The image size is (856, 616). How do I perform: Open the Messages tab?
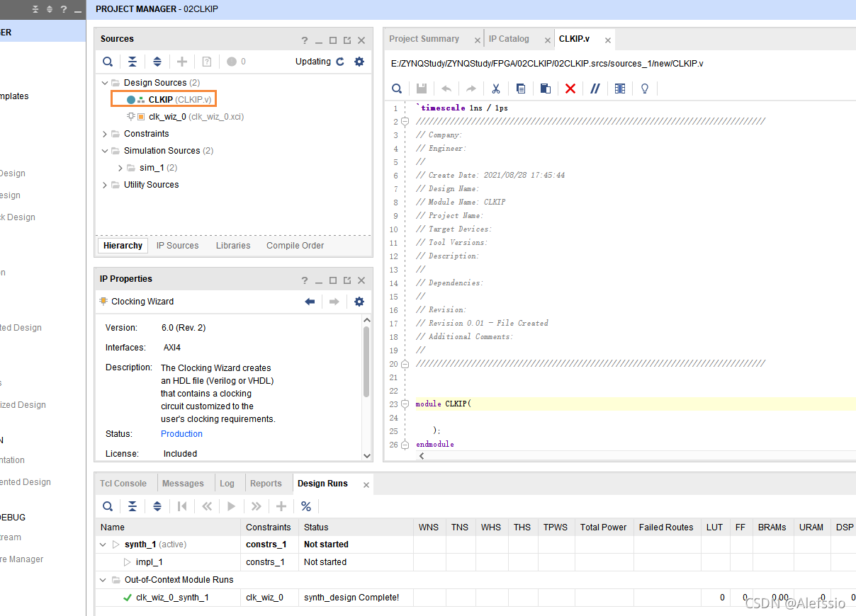click(183, 484)
